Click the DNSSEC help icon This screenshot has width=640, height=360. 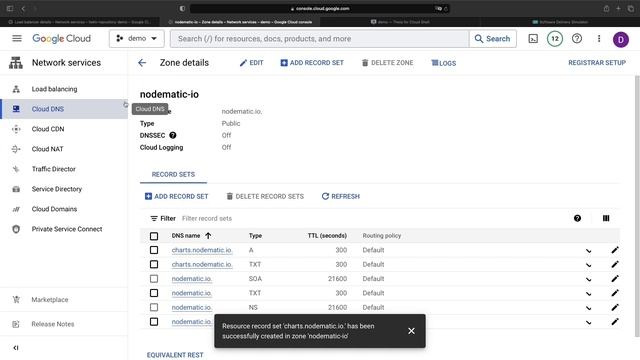(x=173, y=135)
